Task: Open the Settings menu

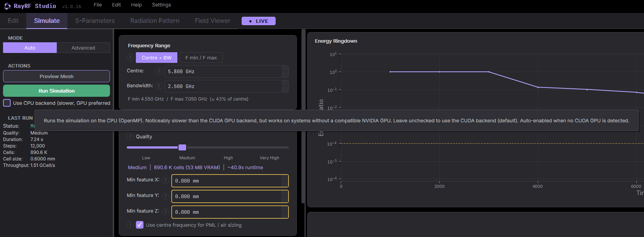Action: [161, 5]
